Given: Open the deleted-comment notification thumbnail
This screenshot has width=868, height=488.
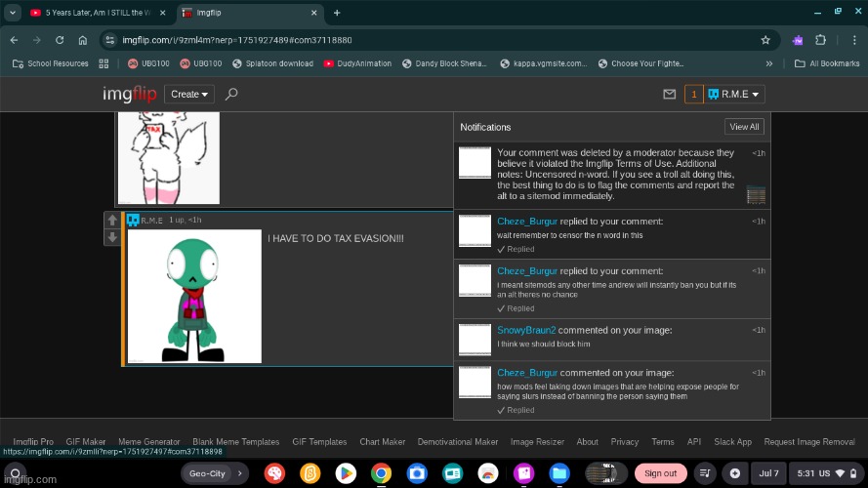Looking at the screenshot, I should coord(756,195).
